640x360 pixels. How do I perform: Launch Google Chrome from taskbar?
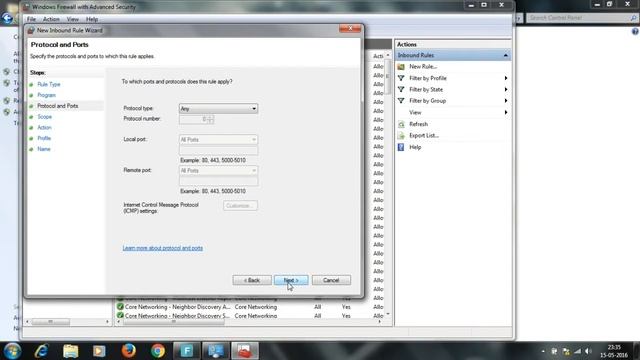158,351
